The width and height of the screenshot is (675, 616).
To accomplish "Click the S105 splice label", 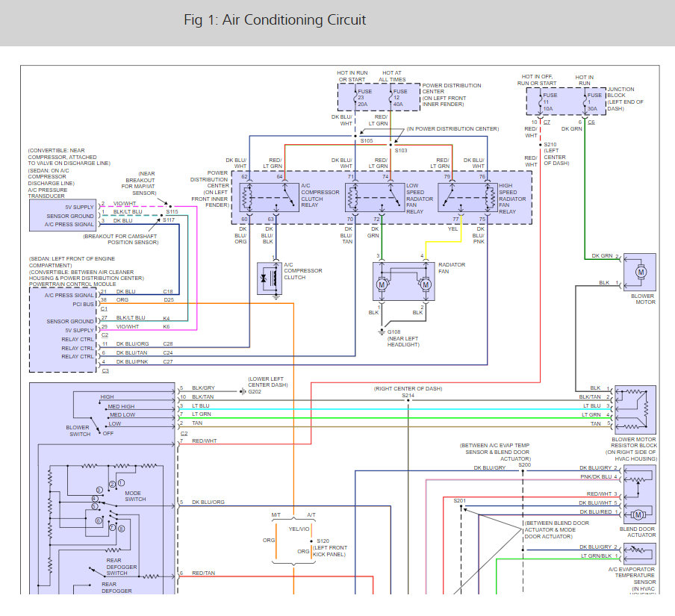I will click(x=367, y=141).
